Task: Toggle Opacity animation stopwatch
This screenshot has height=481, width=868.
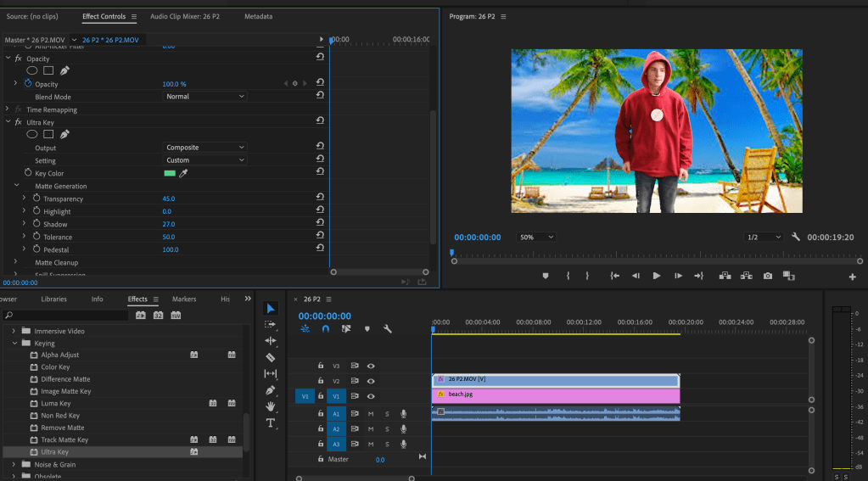Action: click(x=28, y=84)
